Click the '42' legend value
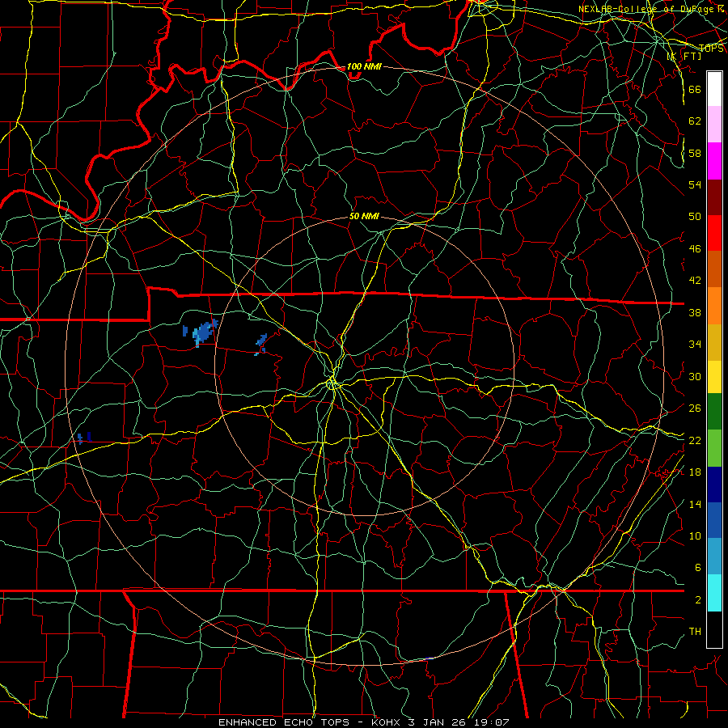Screen dimensions: 728x728 click(695, 281)
